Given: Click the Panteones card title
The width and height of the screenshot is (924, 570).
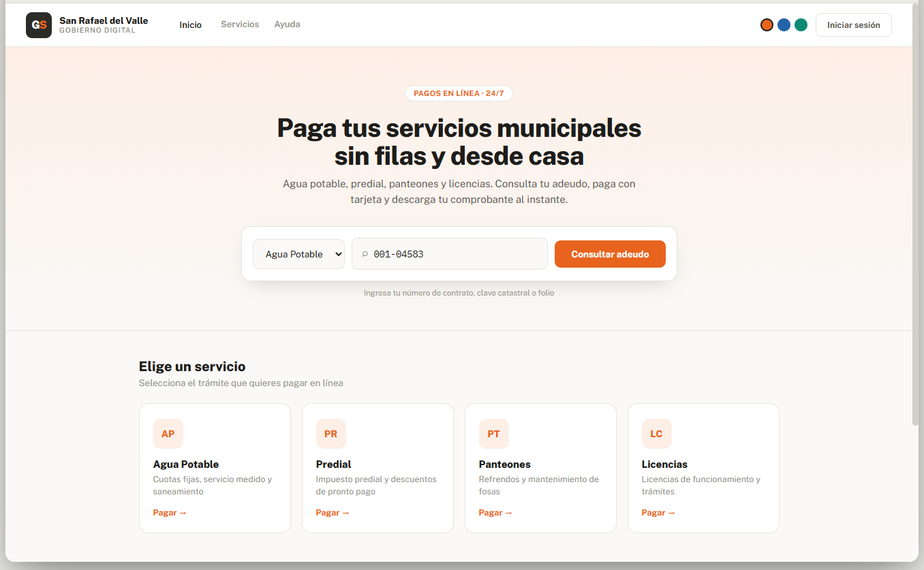Looking at the screenshot, I should pyautogui.click(x=505, y=464).
